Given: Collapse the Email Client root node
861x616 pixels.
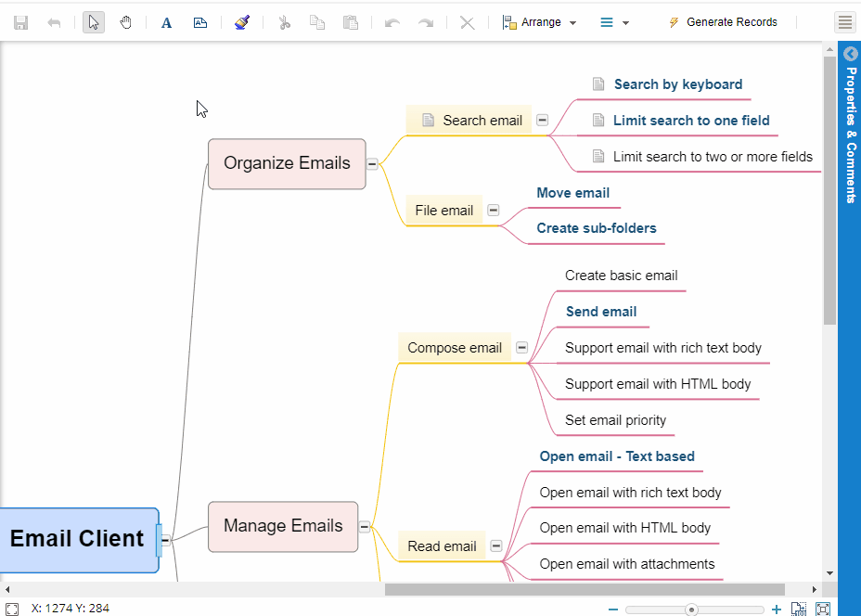Looking at the screenshot, I should (x=165, y=540).
